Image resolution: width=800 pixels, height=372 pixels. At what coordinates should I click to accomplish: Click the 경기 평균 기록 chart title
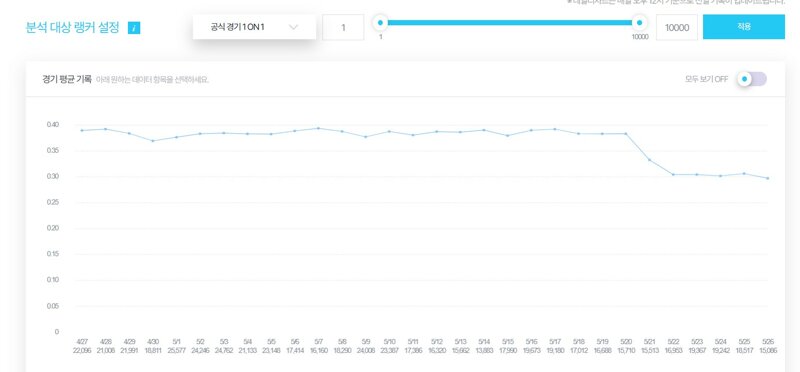(x=67, y=80)
